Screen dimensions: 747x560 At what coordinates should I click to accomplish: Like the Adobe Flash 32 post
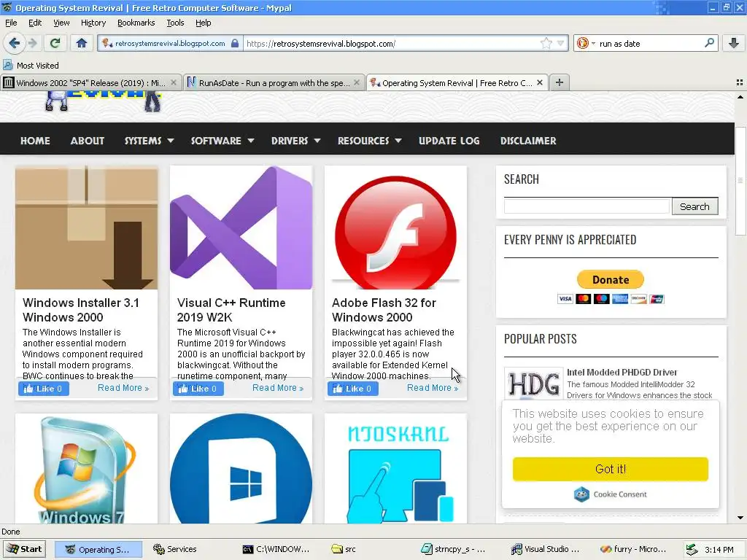352,389
